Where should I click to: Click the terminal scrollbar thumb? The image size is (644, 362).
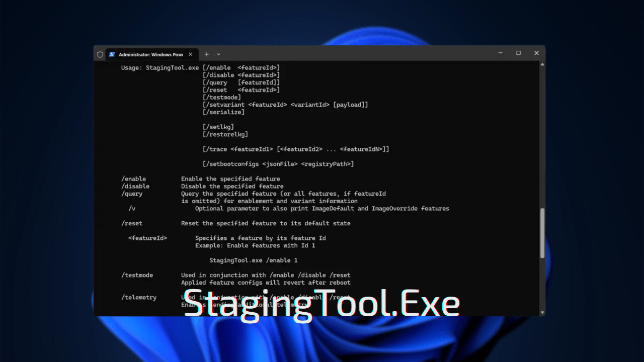(x=542, y=233)
